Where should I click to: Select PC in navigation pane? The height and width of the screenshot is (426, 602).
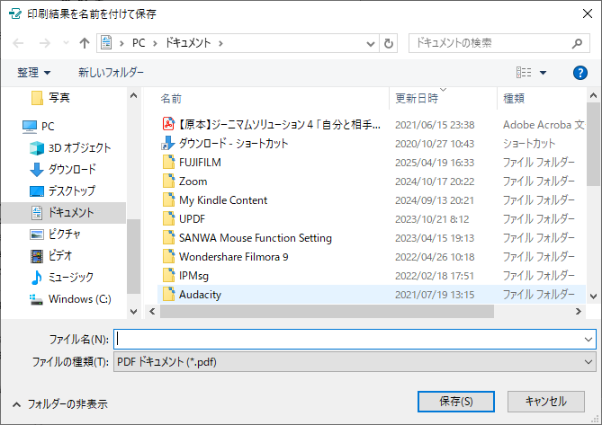point(47,126)
